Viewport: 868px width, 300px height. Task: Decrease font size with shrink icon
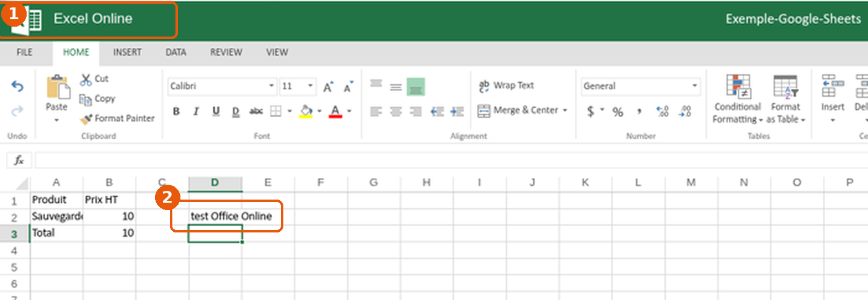pos(348,87)
